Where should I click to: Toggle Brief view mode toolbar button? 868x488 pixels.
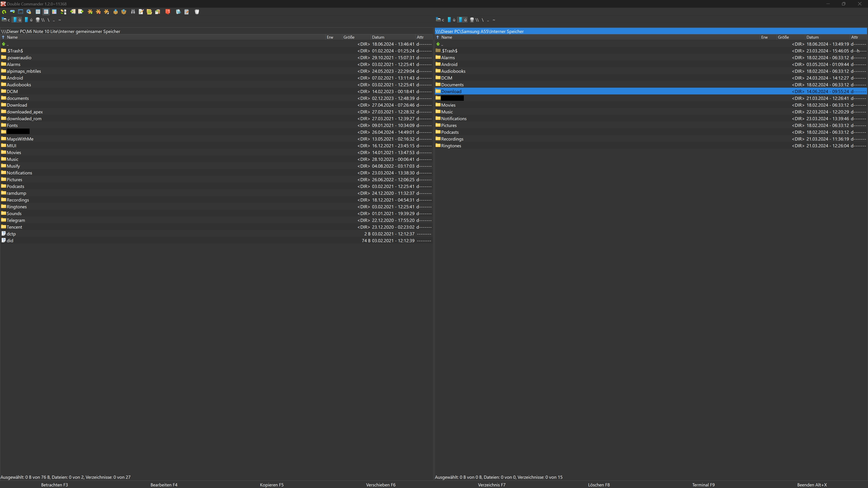point(38,12)
